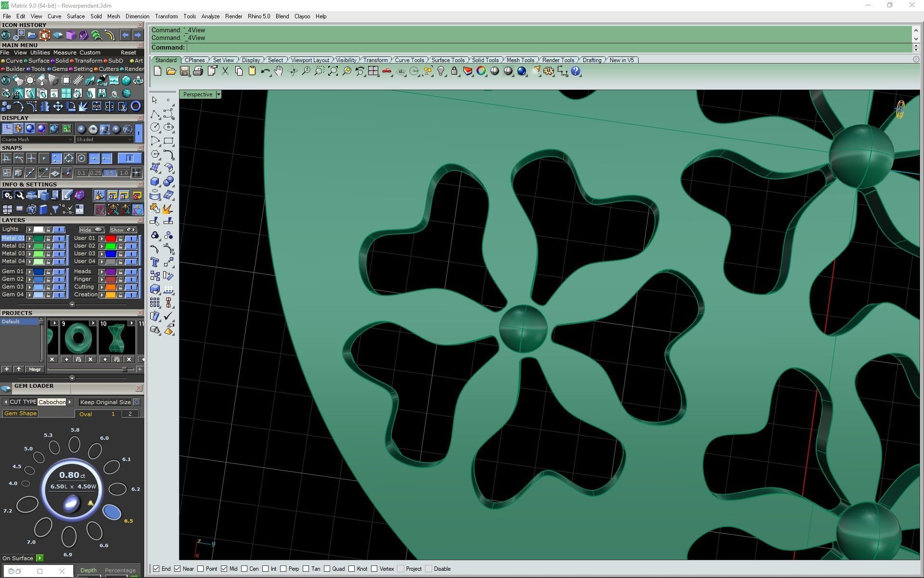Click the check mark icon in sidebar
This screenshot has width=924, height=578.
(168, 316)
